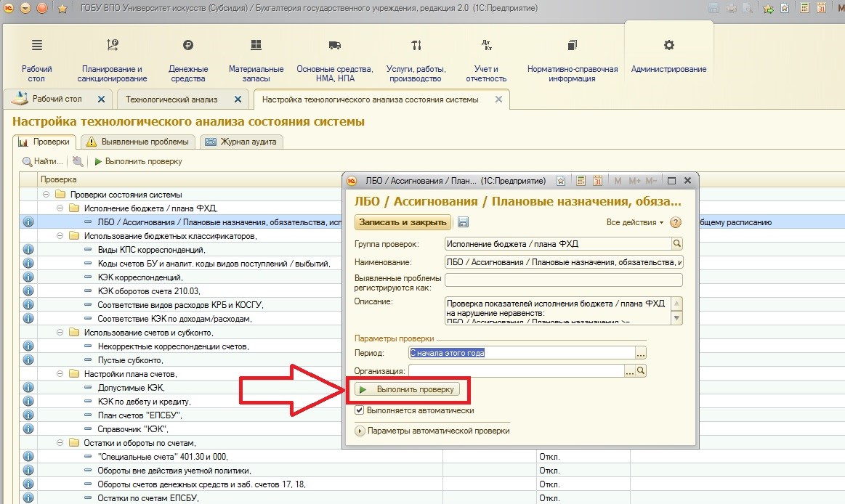Switch to the Выявленные проблемы tab
This screenshot has height=504, width=845.
tap(138, 142)
